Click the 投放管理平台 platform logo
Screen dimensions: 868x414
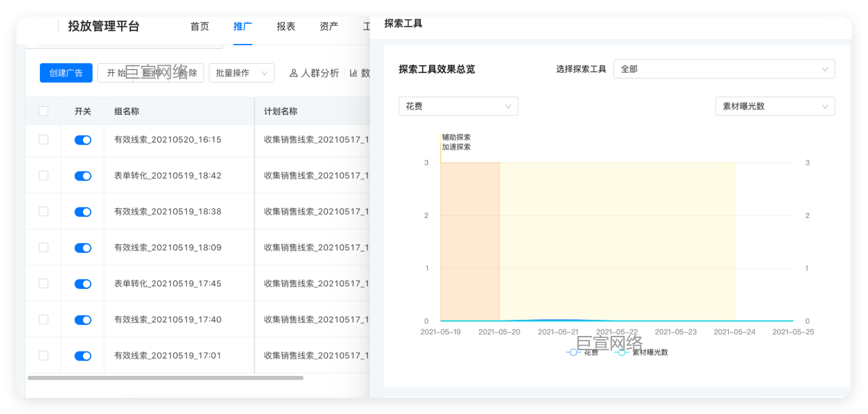click(x=102, y=26)
